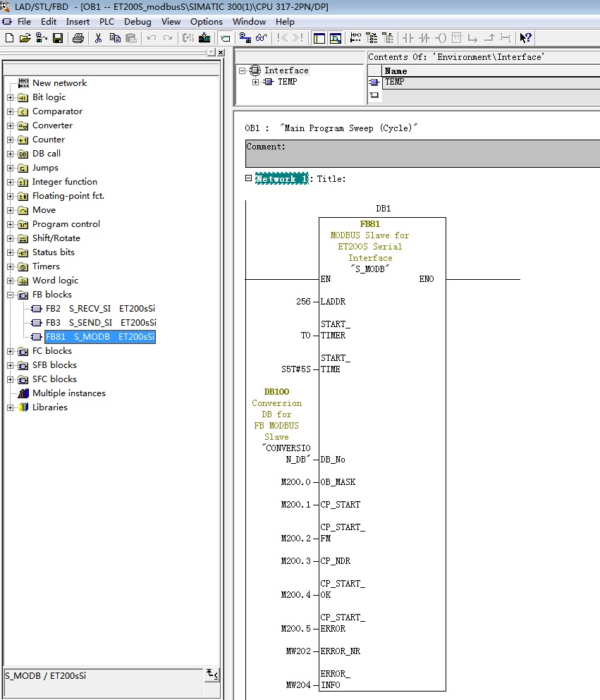This screenshot has width=600, height=700.
Task: Toggle monitoring with the eyeglasses icon
Action: (261, 38)
